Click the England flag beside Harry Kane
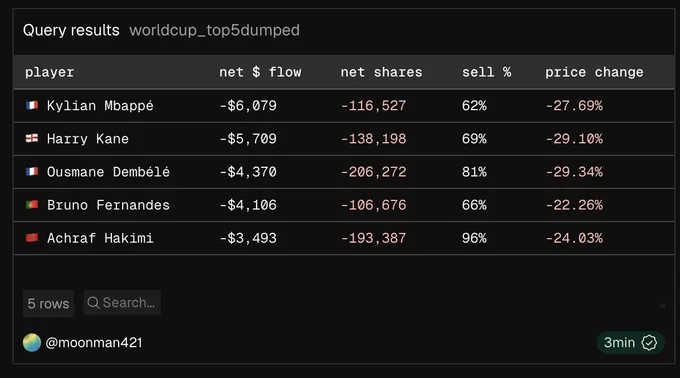The width and height of the screenshot is (680, 378). click(32, 138)
